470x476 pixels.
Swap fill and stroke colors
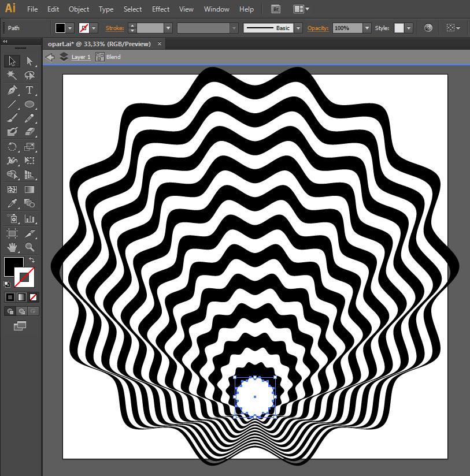(x=32, y=261)
